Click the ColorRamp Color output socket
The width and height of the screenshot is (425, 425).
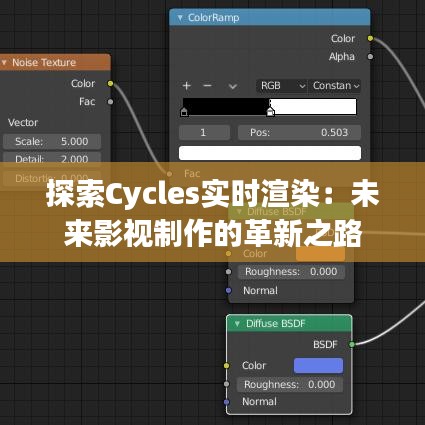pos(370,38)
